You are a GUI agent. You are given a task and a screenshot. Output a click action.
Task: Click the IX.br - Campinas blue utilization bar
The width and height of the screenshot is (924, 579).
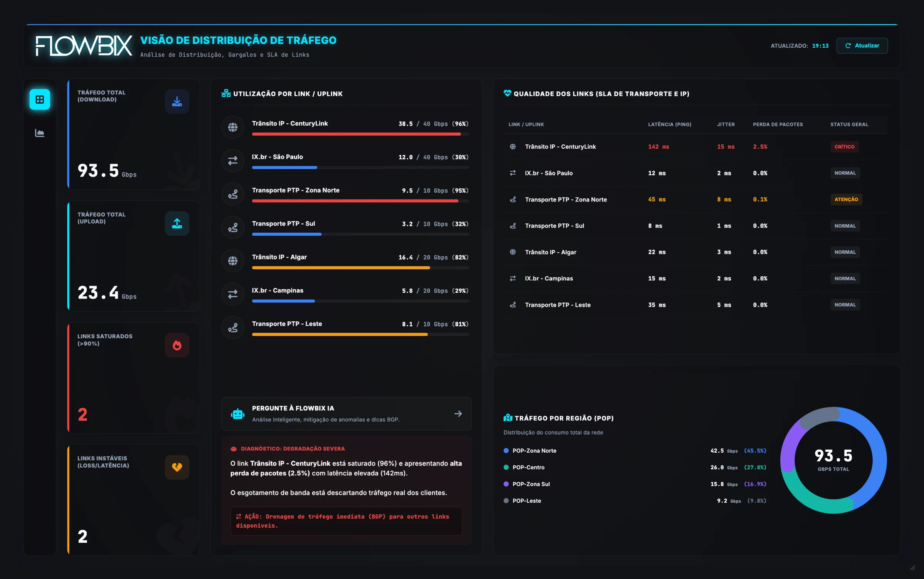click(x=283, y=301)
